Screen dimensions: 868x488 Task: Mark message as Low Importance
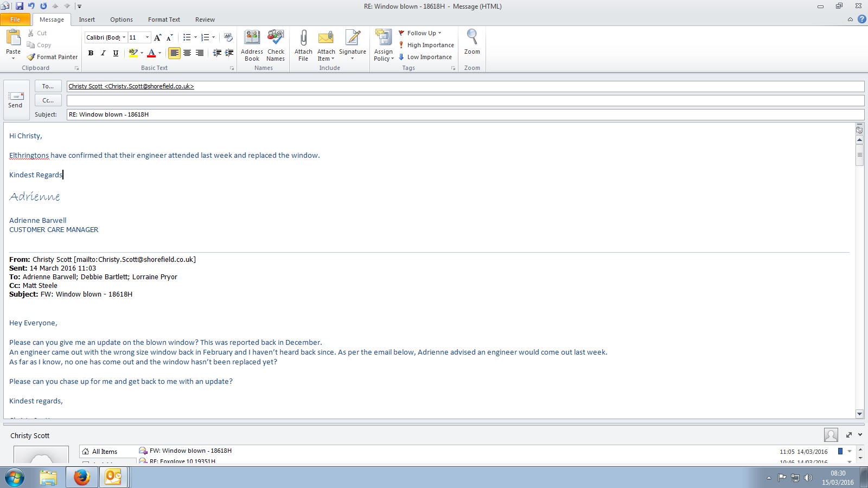click(425, 57)
